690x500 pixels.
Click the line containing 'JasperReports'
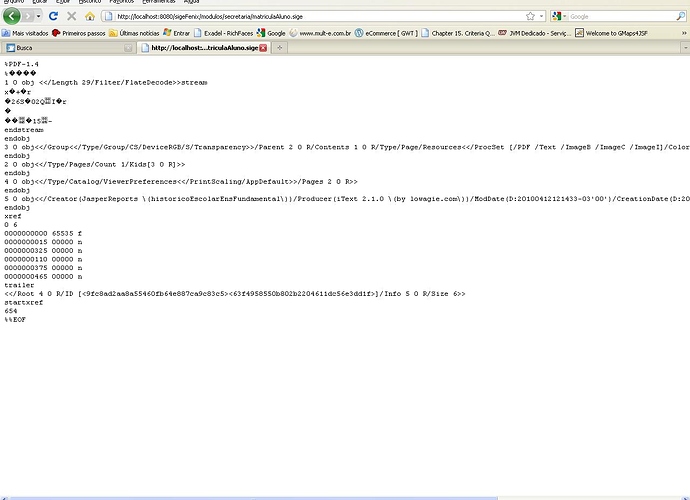point(347,199)
